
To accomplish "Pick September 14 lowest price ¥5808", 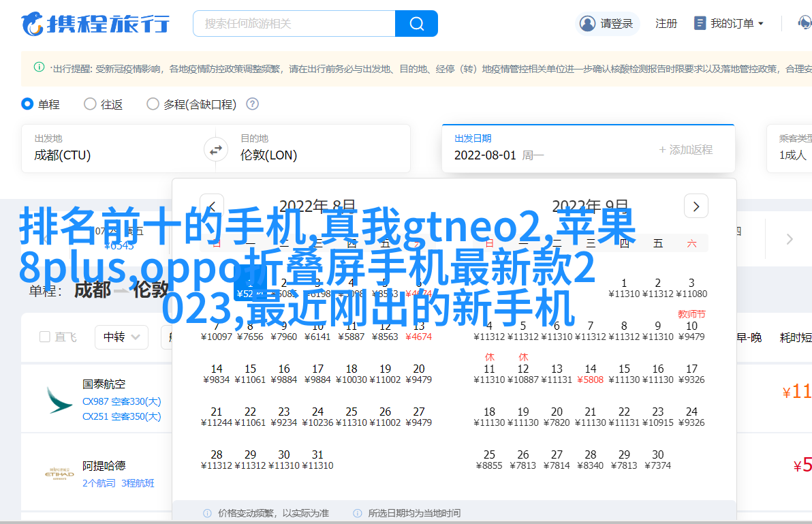I will pyautogui.click(x=591, y=374).
